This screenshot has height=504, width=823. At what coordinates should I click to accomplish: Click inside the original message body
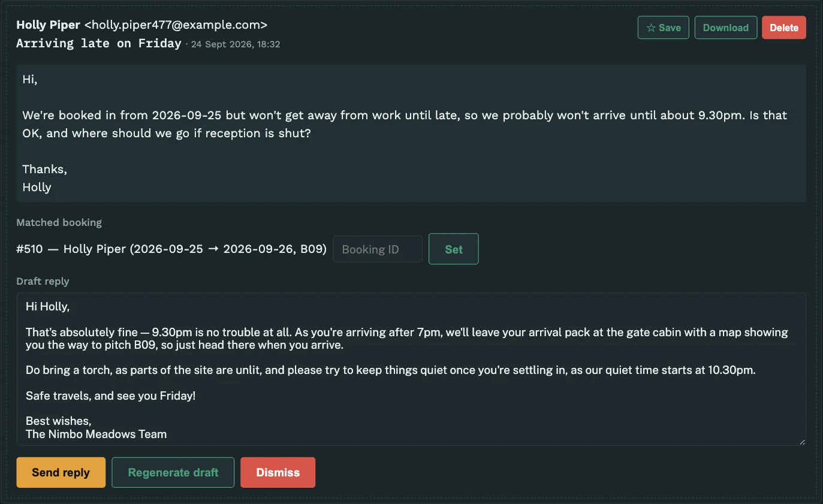[411, 133]
